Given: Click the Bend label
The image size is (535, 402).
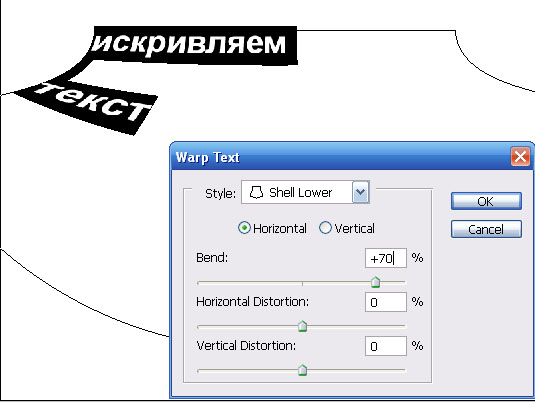Looking at the screenshot, I should (212, 257).
